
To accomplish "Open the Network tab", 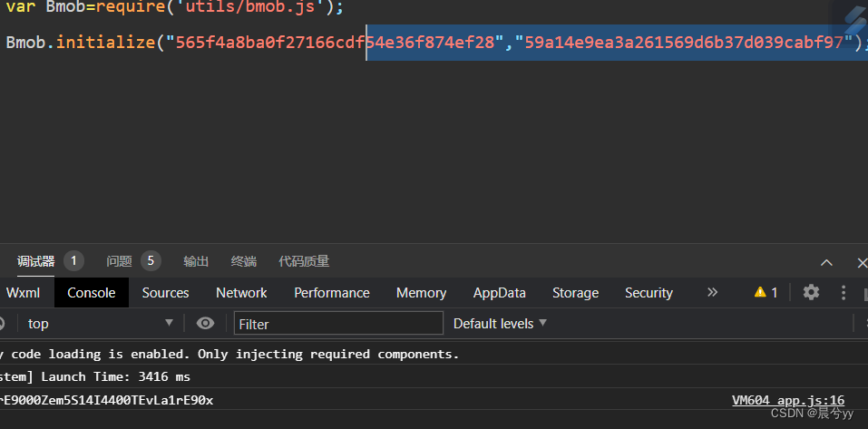I will click(241, 292).
